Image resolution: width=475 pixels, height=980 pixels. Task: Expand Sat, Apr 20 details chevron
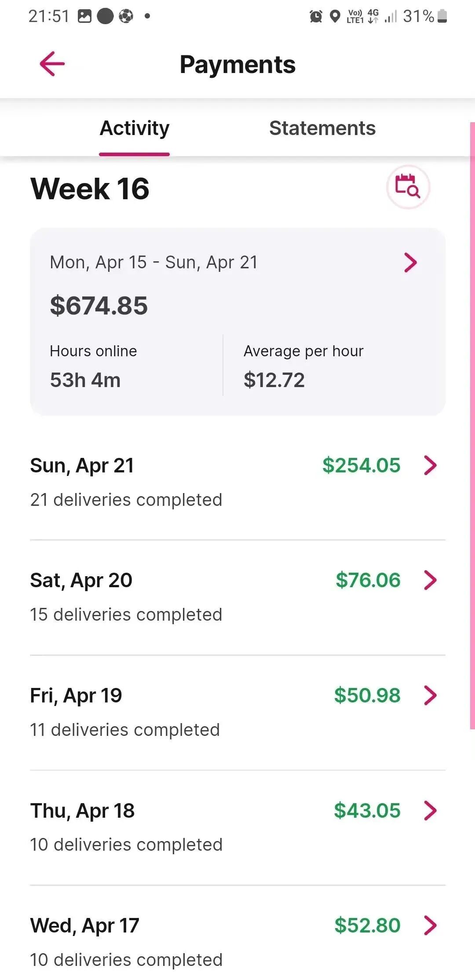point(430,580)
